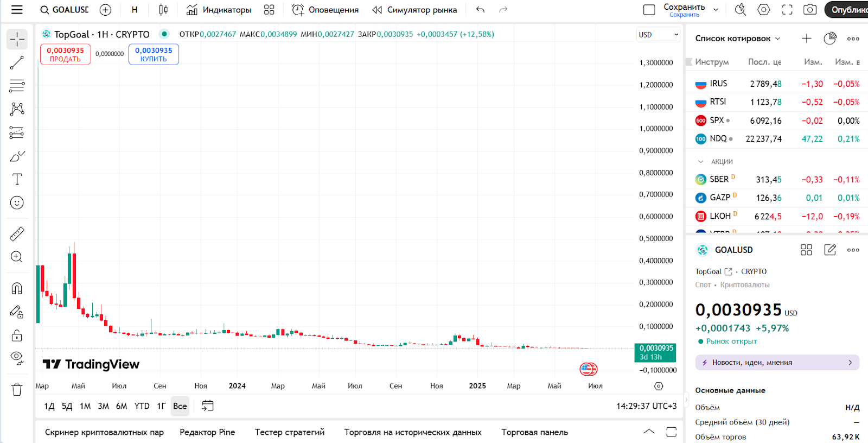868x443 pixels.
Task: Open the Тестер стратегий tab
Action: (x=290, y=432)
